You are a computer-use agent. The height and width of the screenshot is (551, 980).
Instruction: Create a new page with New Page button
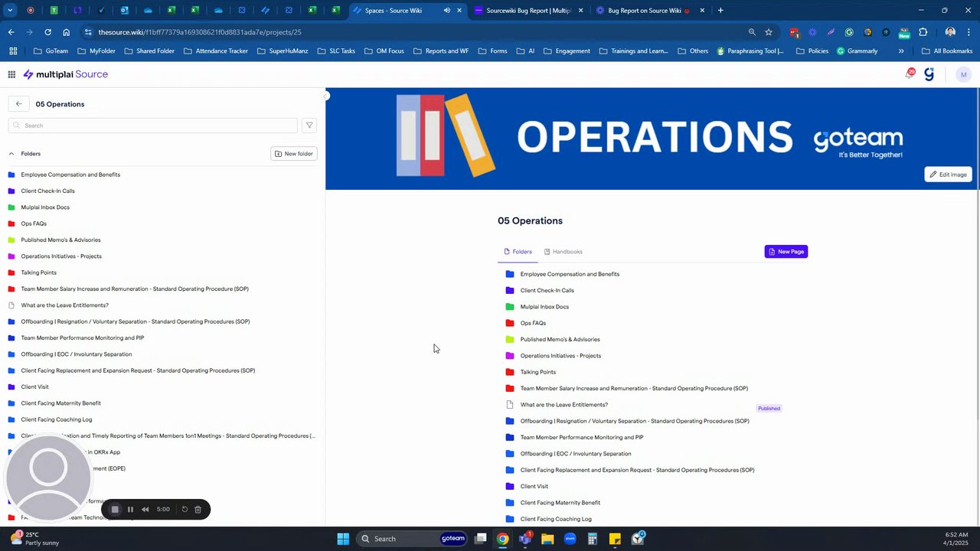pyautogui.click(x=786, y=252)
